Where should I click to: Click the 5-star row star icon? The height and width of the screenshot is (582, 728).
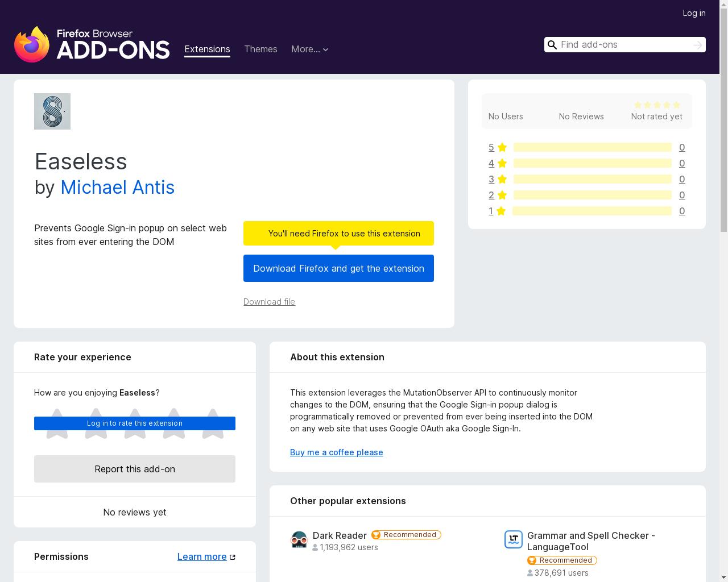[502, 147]
